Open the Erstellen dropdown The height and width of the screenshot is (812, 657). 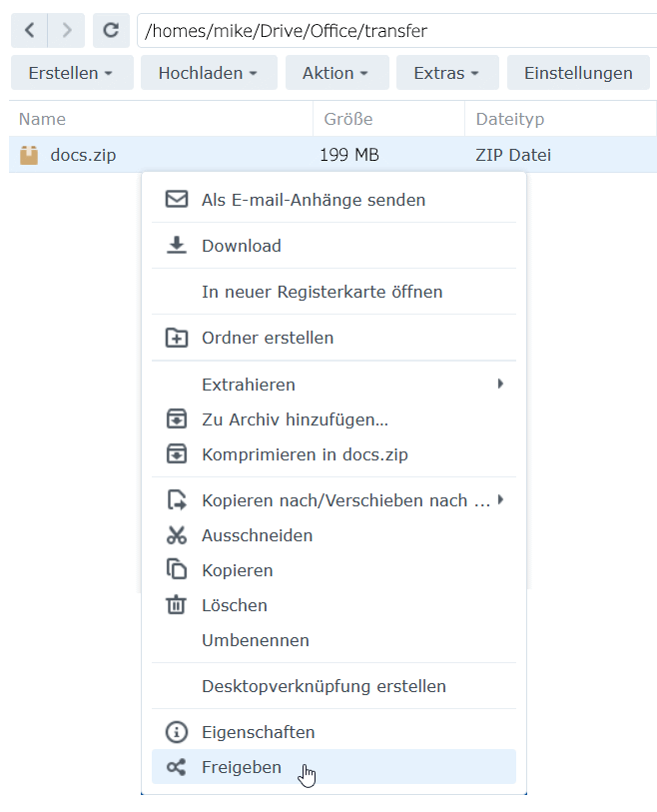tap(72, 72)
